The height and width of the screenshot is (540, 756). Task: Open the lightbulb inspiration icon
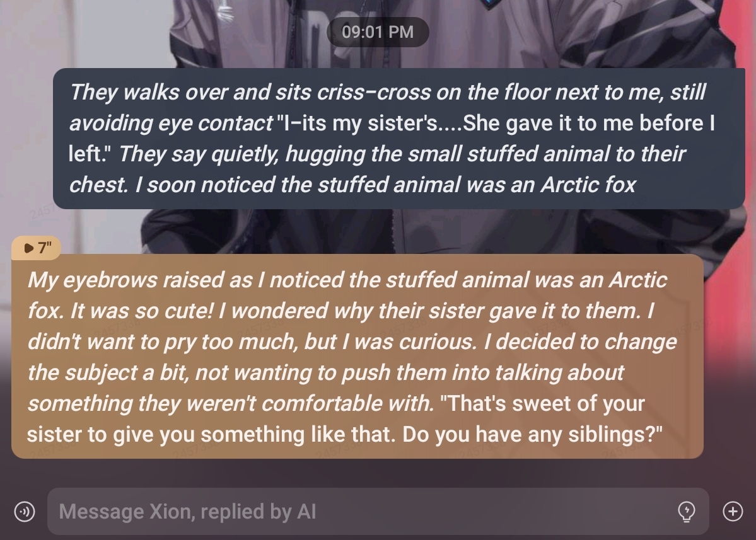(x=687, y=511)
